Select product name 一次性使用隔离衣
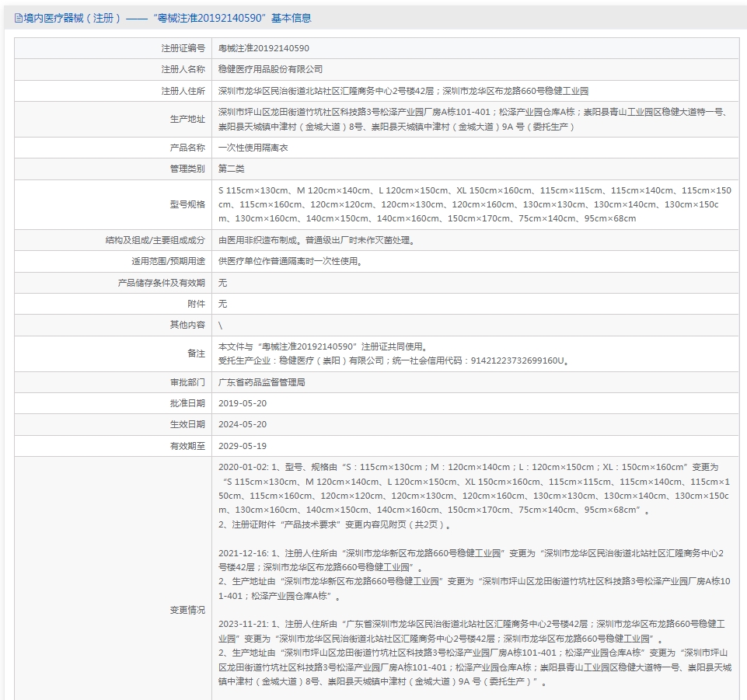747x700 pixels. [253, 148]
